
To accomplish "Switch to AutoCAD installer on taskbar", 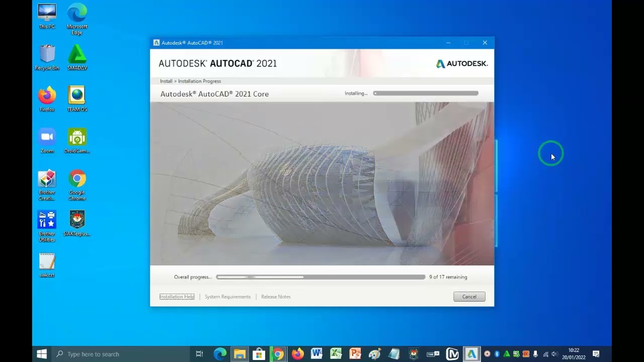I will coord(471,354).
